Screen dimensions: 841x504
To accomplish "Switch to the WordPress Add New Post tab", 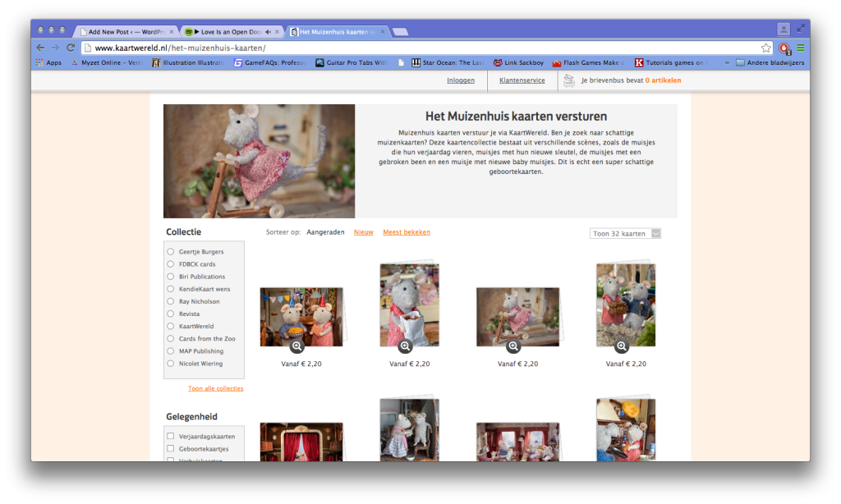I will 127,31.
